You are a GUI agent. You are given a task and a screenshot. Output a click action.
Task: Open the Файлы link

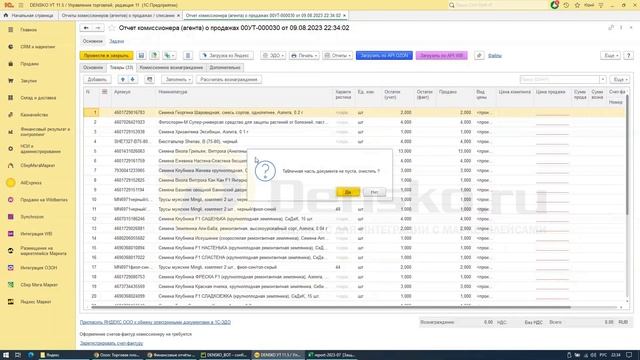495,56
